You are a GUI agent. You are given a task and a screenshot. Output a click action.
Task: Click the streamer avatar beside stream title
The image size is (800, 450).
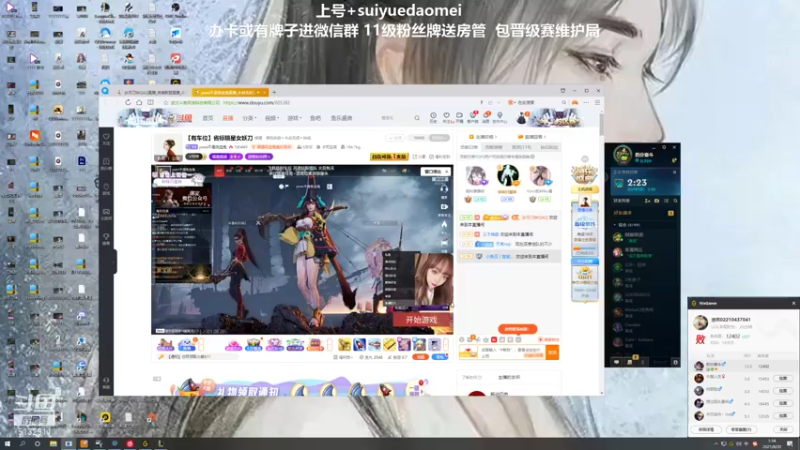pos(168,147)
